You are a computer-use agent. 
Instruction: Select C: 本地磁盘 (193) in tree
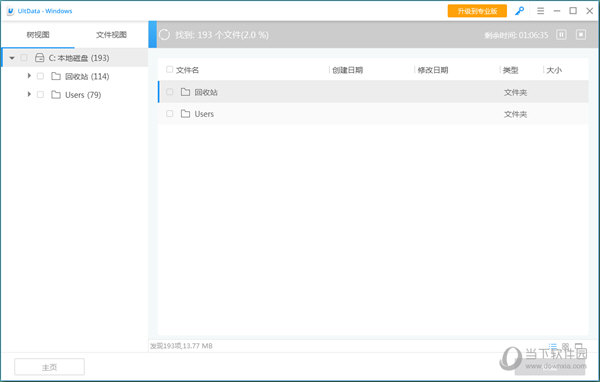[x=79, y=58]
